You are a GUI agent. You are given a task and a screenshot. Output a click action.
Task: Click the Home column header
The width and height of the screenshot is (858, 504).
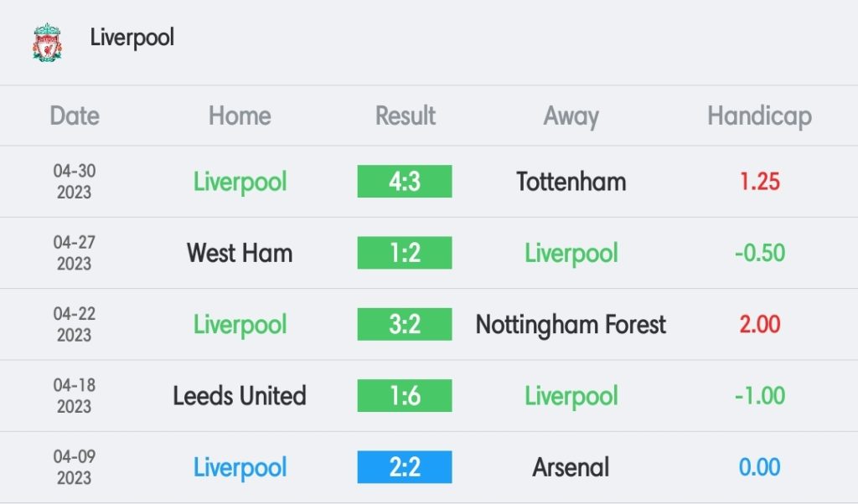coord(240,116)
